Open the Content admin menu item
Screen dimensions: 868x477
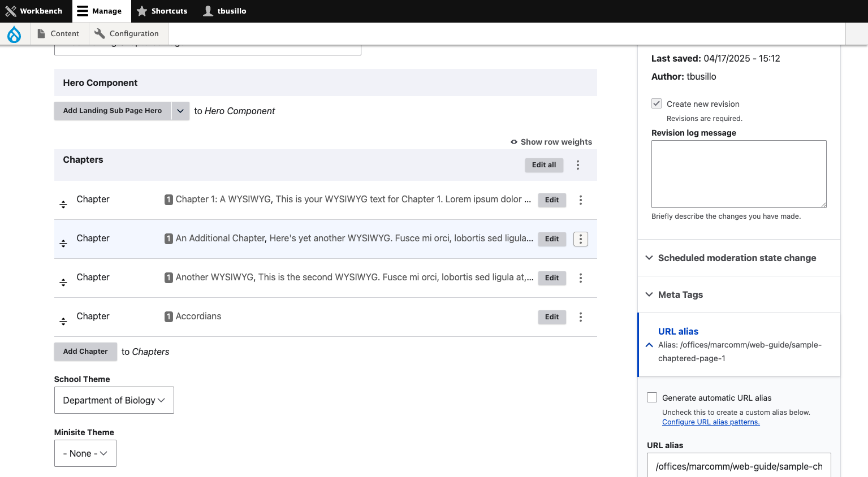click(59, 34)
